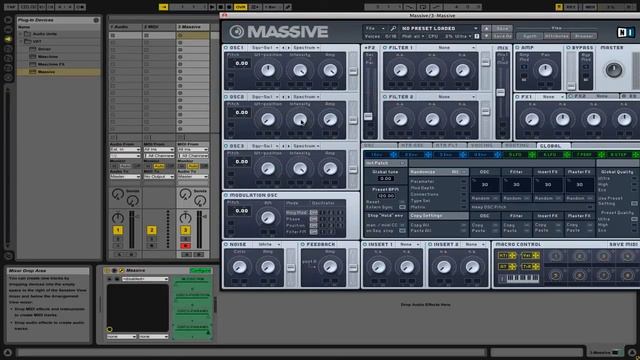Toggle Feedback section power button
Image resolution: width=640 pixels, height=360 pixels.
pos(303,244)
